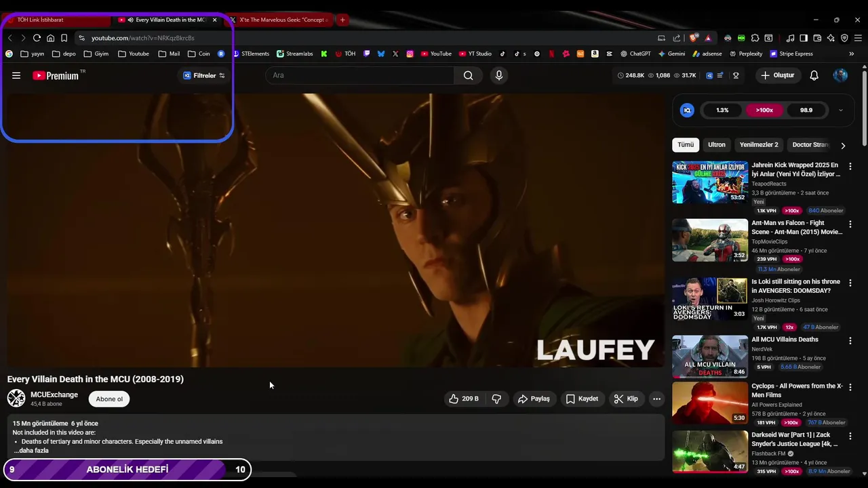The height and width of the screenshot is (488, 868).
Task: Open Brave VPN shield icon
Action: pyautogui.click(x=844, y=38)
